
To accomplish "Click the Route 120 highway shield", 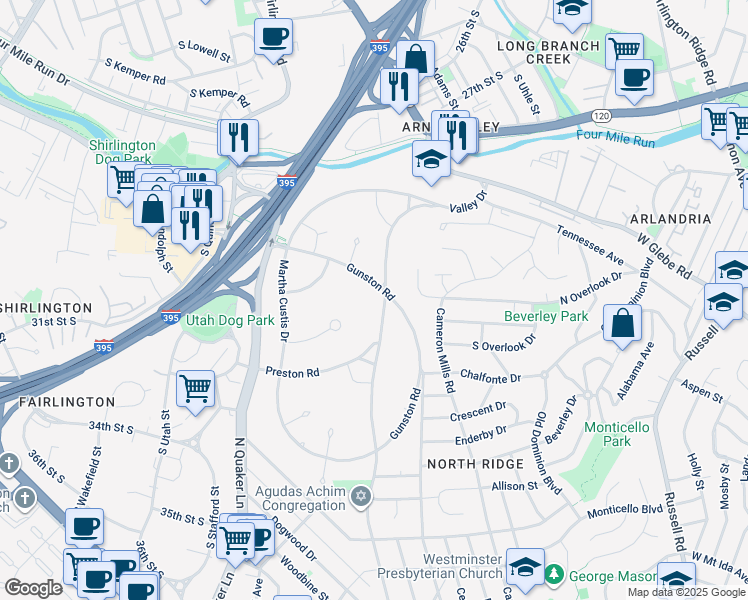I will 602,116.
